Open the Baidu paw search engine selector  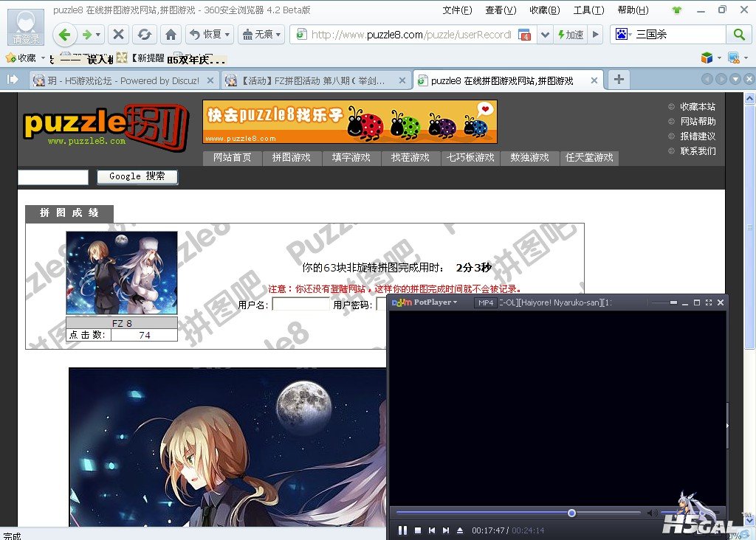(x=623, y=35)
